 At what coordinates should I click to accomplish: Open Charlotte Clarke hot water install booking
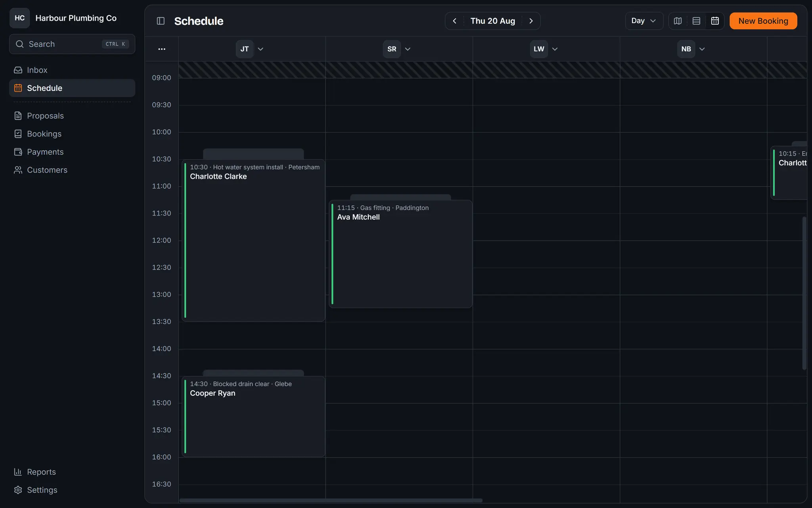[x=253, y=241]
